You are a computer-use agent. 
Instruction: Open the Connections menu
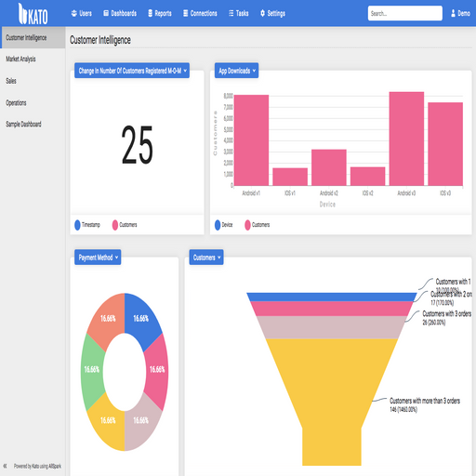click(x=200, y=13)
